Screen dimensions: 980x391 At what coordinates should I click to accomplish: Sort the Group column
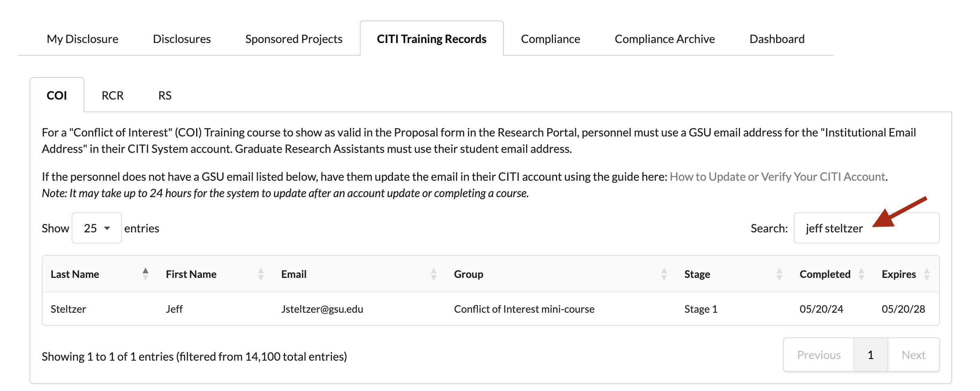point(664,274)
